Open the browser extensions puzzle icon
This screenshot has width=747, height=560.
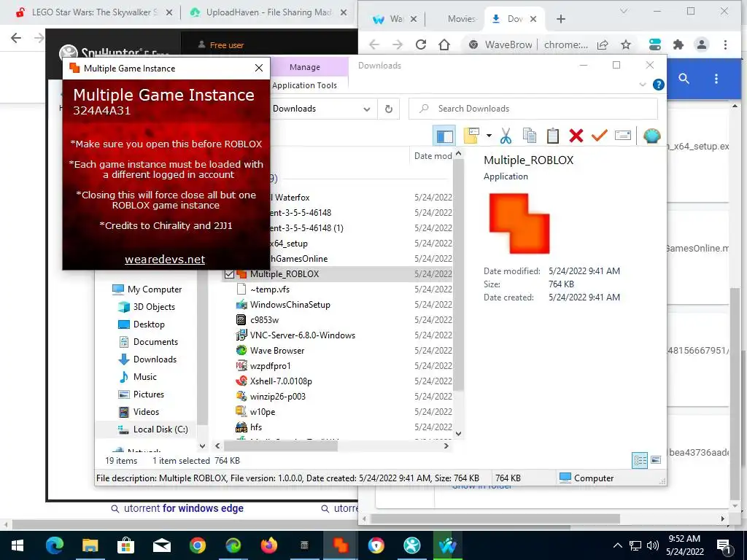[678, 44]
